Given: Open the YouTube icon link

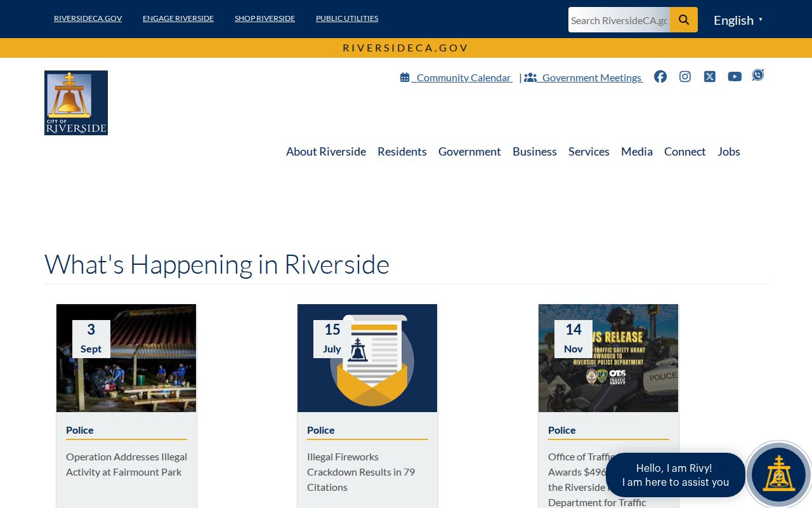Looking at the screenshot, I should click(x=735, y=77).
